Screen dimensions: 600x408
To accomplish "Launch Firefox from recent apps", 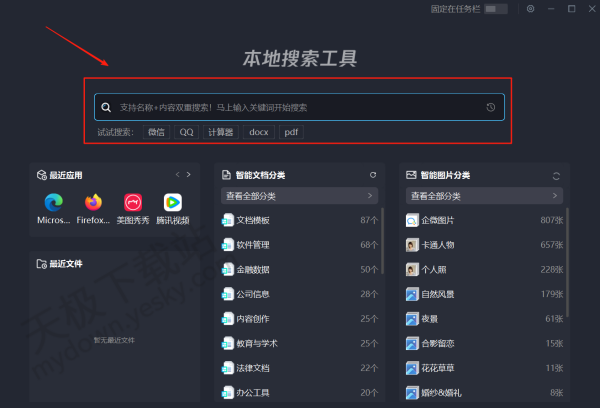I will (x=93, y=203).
